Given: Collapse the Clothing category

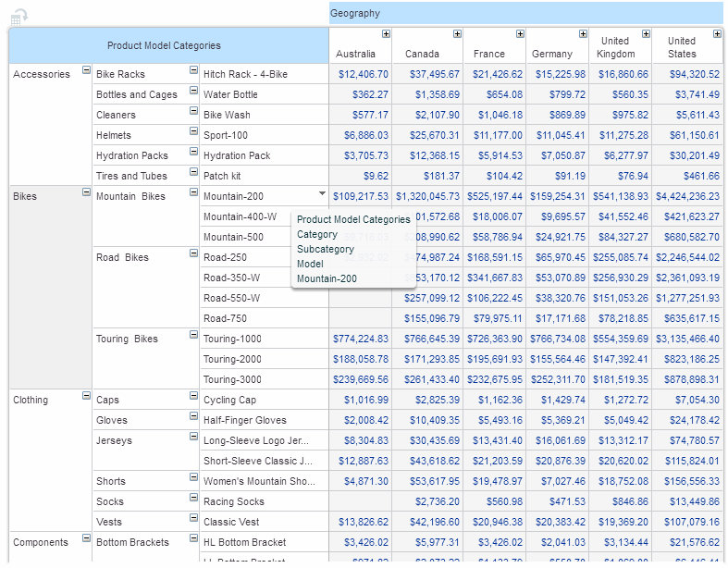Looking at the screenshot, I should click(x=87, y=396).
